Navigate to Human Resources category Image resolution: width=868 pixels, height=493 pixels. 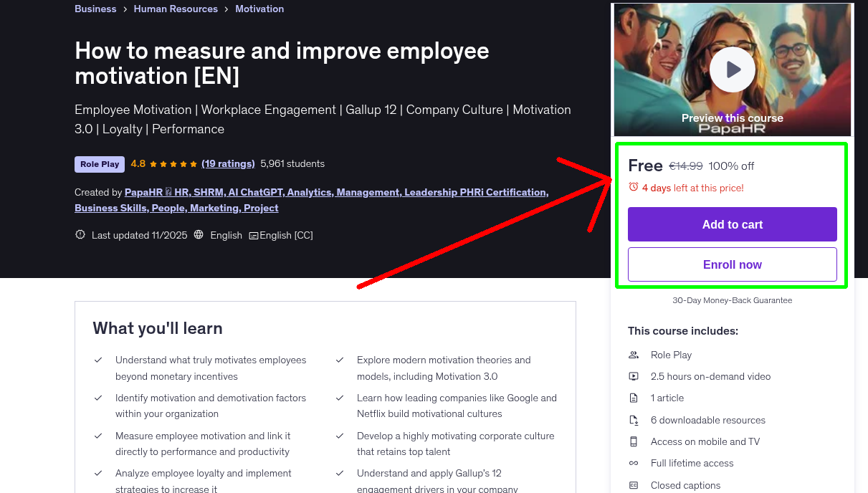tap(176, 9)
